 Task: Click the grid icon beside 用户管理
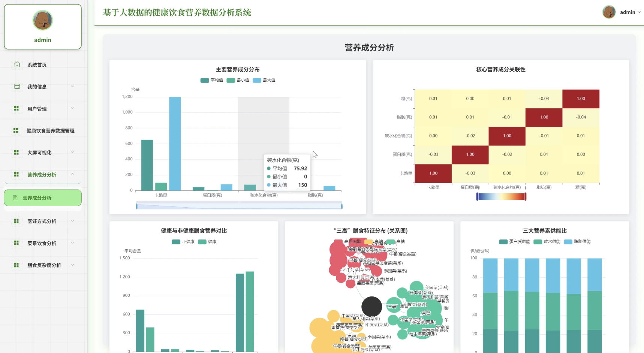point(16,108)
